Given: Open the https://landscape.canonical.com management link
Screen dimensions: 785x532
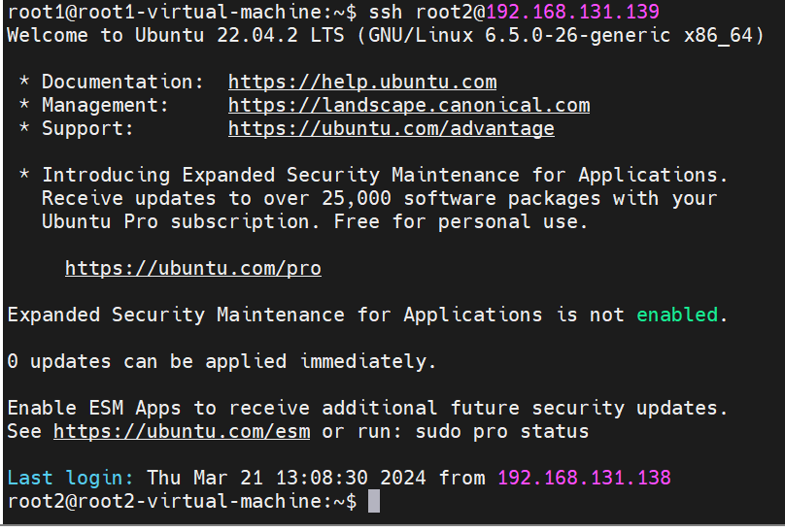Looking at the screenshot, I should pos(409,105).
